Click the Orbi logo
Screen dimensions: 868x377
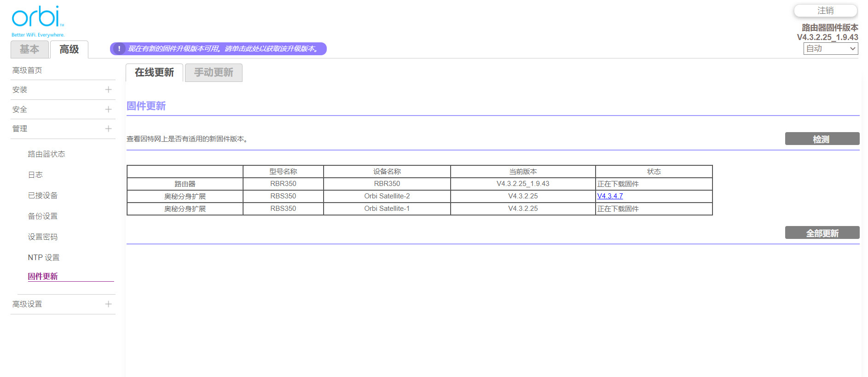pyautogui.click(x=38, y=21)
